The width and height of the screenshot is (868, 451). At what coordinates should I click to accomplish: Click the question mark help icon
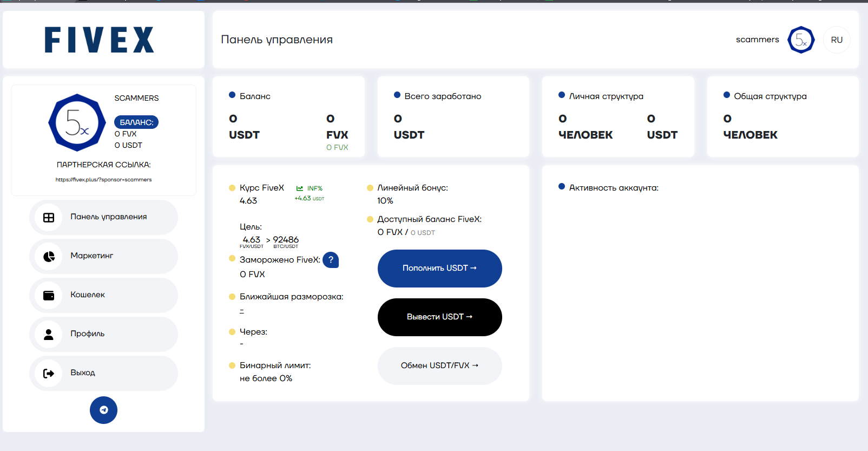(331, 260)
